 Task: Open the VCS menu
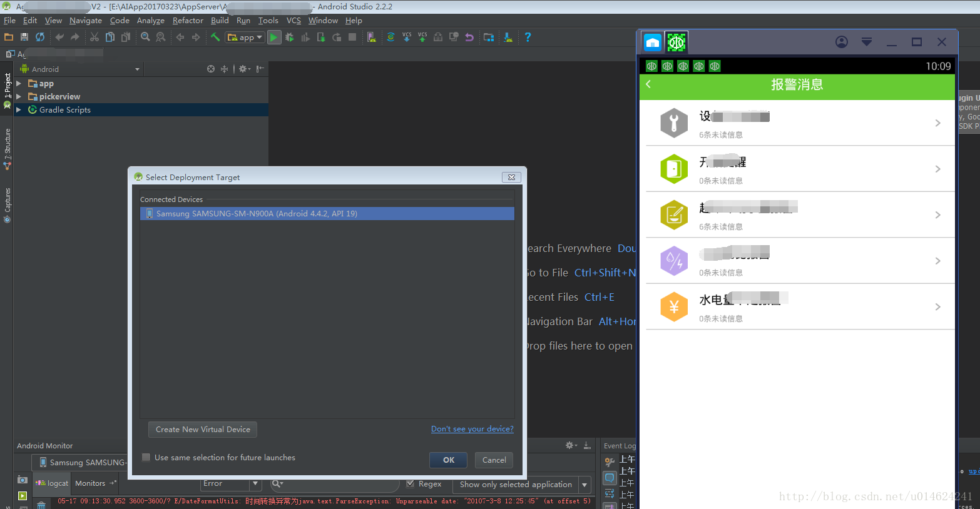point(293,20)
